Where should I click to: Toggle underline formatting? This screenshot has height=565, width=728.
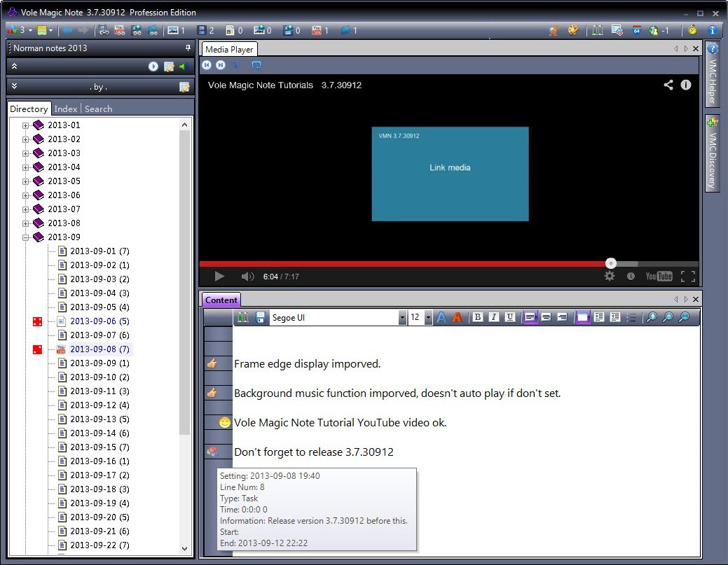point(510,317)
